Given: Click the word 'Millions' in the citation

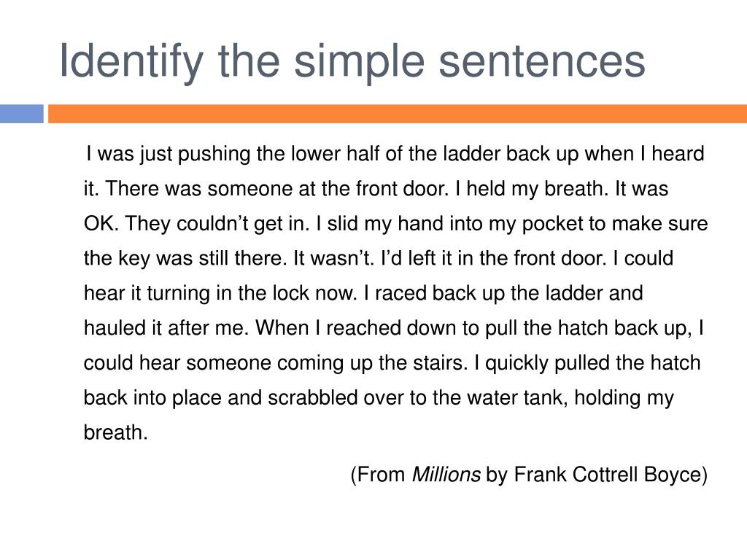Looking at the screenshot, I should (x=446, y=475).
